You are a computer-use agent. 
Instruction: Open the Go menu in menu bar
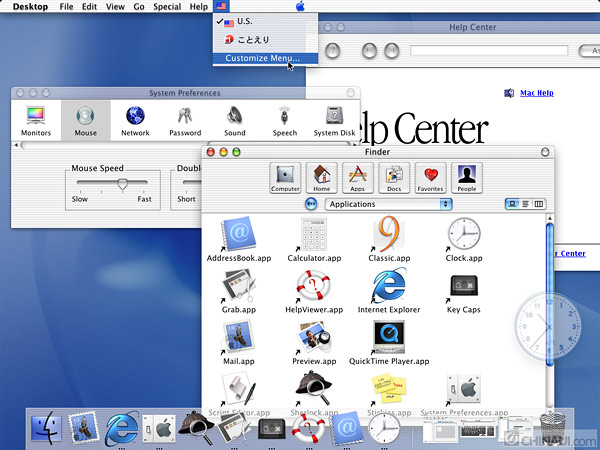click(139, 7)
